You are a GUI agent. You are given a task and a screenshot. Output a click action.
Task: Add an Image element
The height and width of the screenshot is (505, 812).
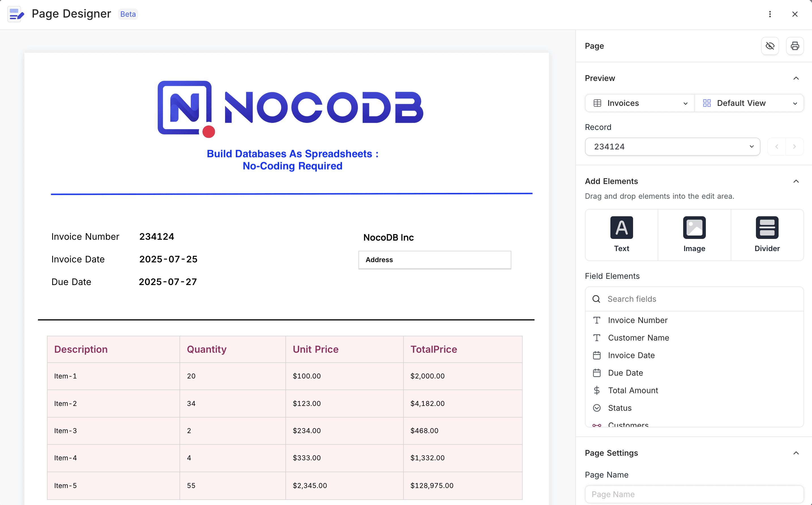[x=694, y=234]
